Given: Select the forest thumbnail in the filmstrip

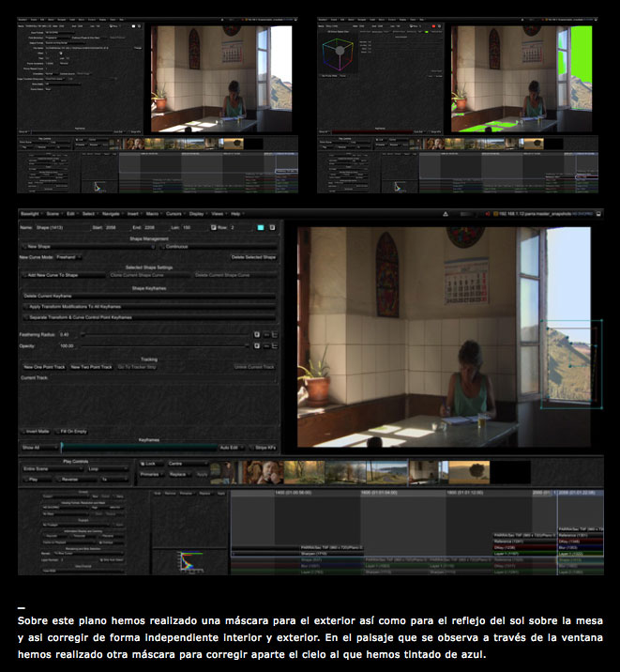Looking at the screenshot, I should click(306, 471).
